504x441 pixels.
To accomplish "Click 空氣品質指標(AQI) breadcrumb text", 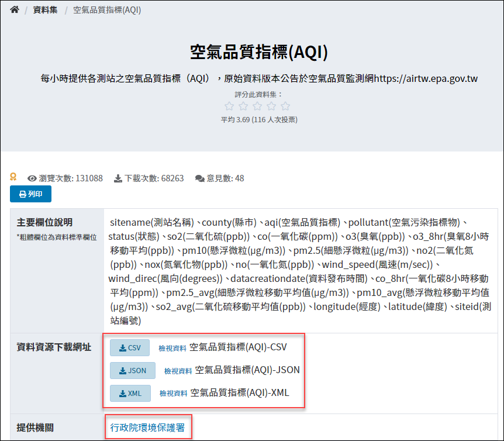I will tap(107, 10).
